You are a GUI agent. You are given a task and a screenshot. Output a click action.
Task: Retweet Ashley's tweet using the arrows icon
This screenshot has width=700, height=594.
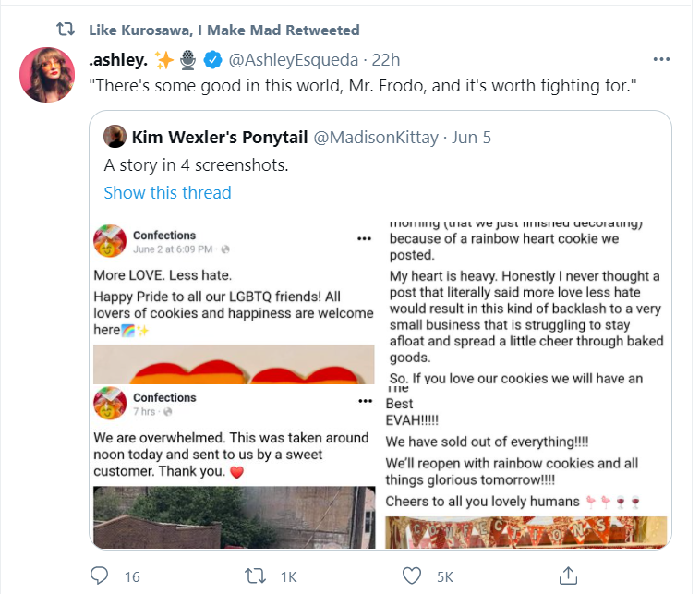point(256,576)
